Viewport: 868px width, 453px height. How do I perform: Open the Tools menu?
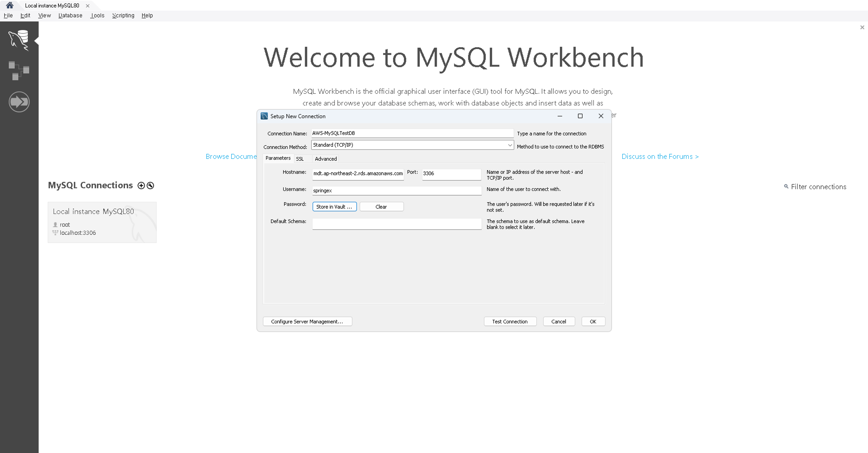(x=97, y=15)
